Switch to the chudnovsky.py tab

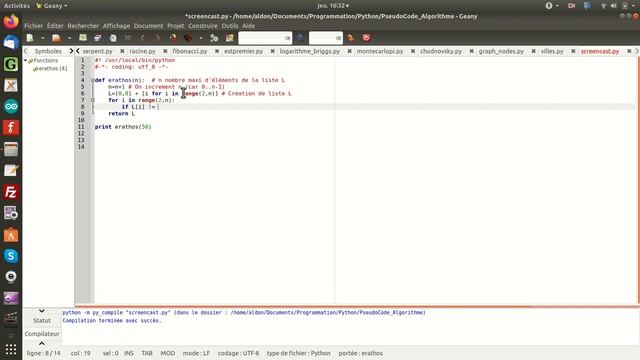pos(441,51)
